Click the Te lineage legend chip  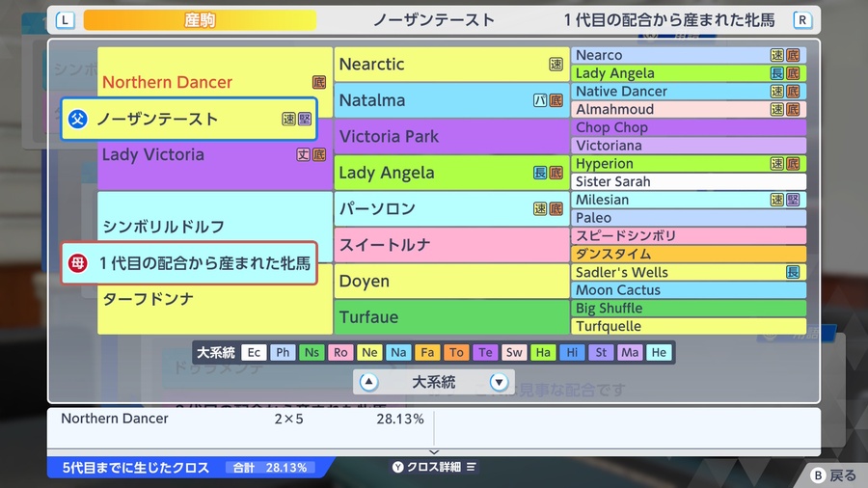pos(485,352)
